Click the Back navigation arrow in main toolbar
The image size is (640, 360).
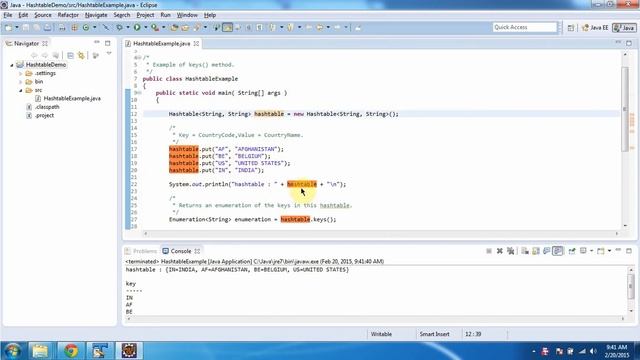pos(320,27)
